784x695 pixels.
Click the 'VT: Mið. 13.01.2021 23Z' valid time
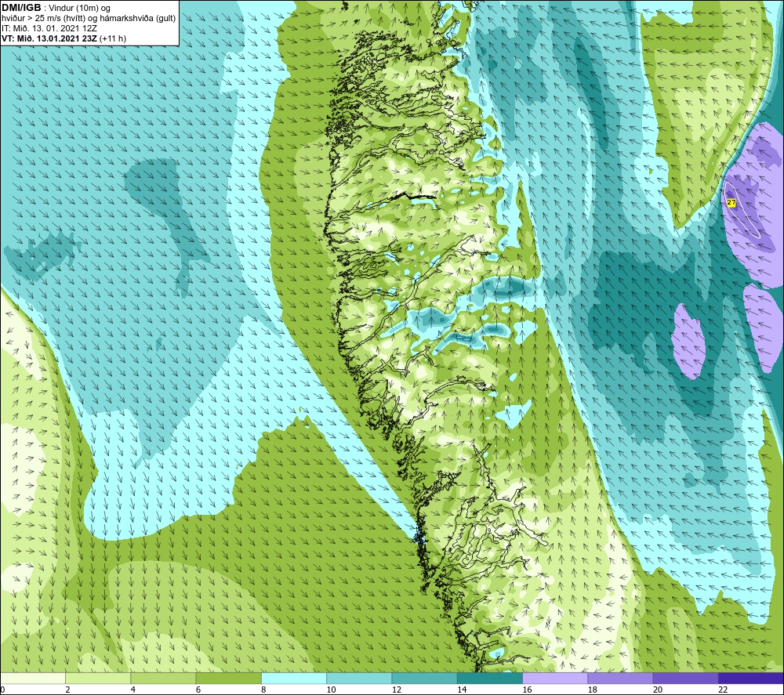(49, 38)
